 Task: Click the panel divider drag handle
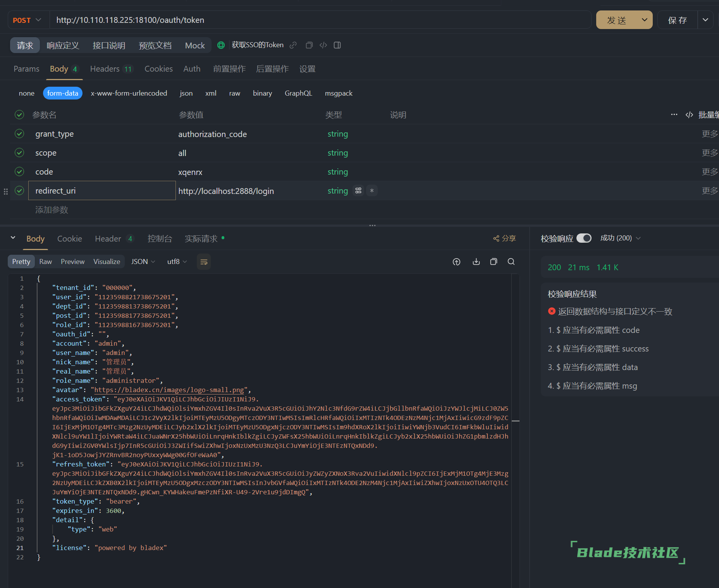[x=372, y=225]
